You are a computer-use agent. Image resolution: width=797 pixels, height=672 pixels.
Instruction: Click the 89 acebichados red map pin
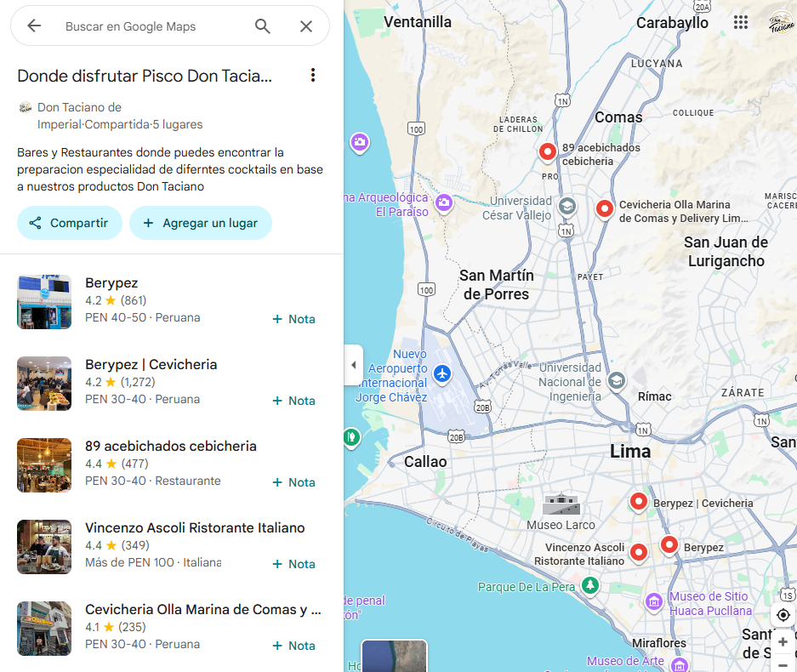pyautogui.click(x=548, y=152)
